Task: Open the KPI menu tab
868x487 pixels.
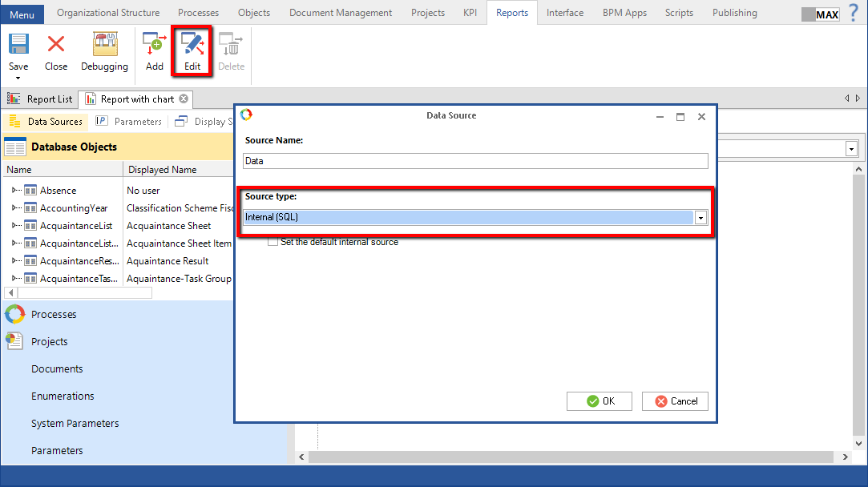Action: pos(470,13)
